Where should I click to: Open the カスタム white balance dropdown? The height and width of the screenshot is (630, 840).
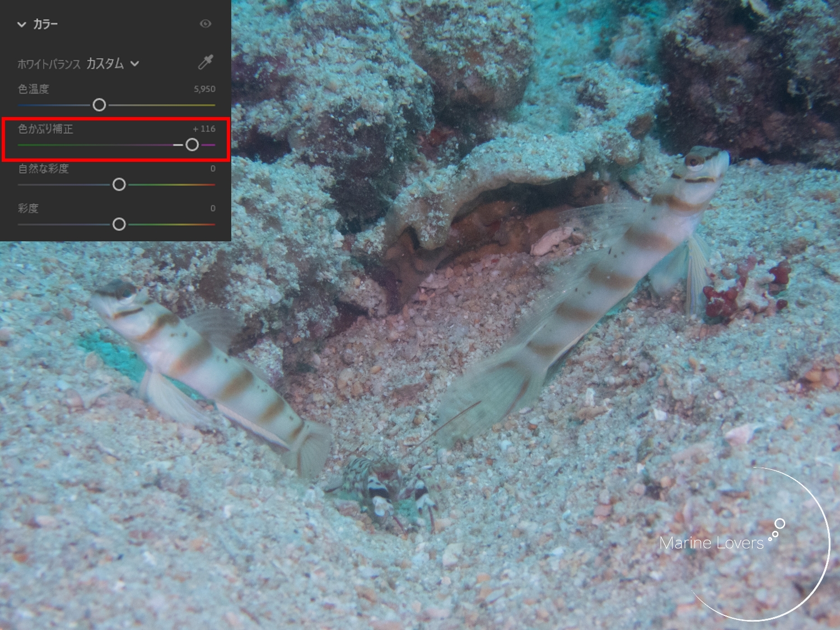[x=112, y=64]
